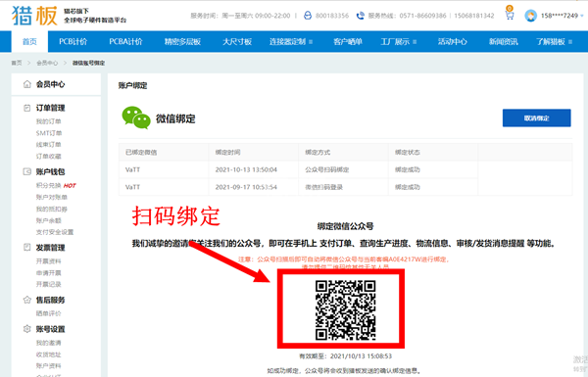Click the QQ service icon beside 800183356
Viewport: 588px width, 377px height.
coord(308,16)
